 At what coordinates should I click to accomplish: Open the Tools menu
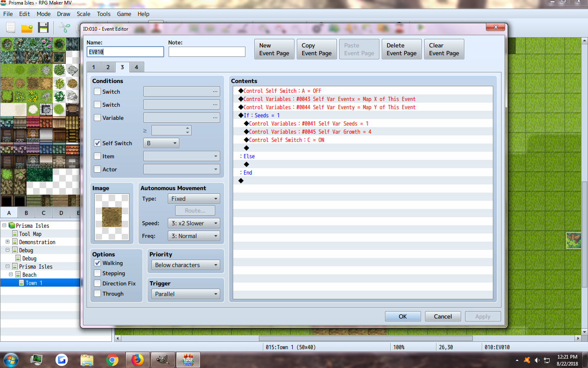point(104,14)
